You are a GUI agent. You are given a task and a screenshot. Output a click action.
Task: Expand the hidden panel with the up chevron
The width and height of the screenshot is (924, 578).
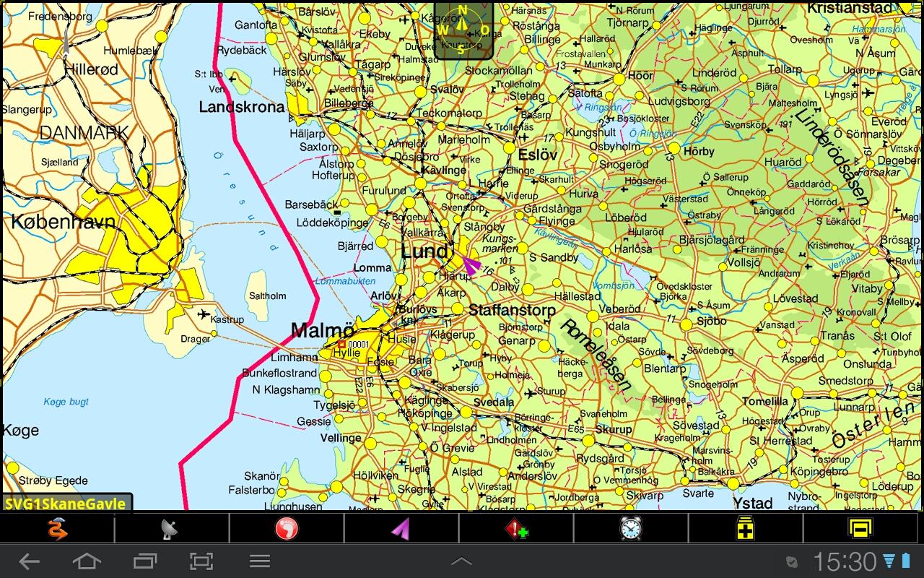[461, 561]
